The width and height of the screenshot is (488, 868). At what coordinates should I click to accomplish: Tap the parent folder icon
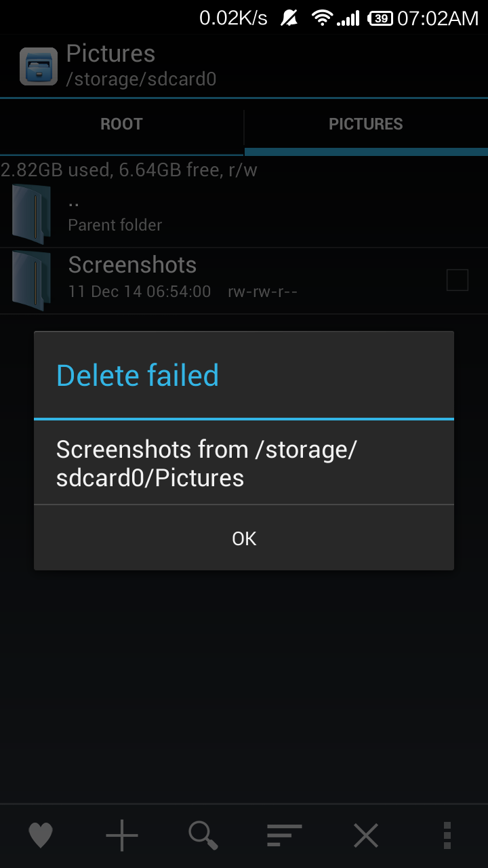click(x=32, y=214)
